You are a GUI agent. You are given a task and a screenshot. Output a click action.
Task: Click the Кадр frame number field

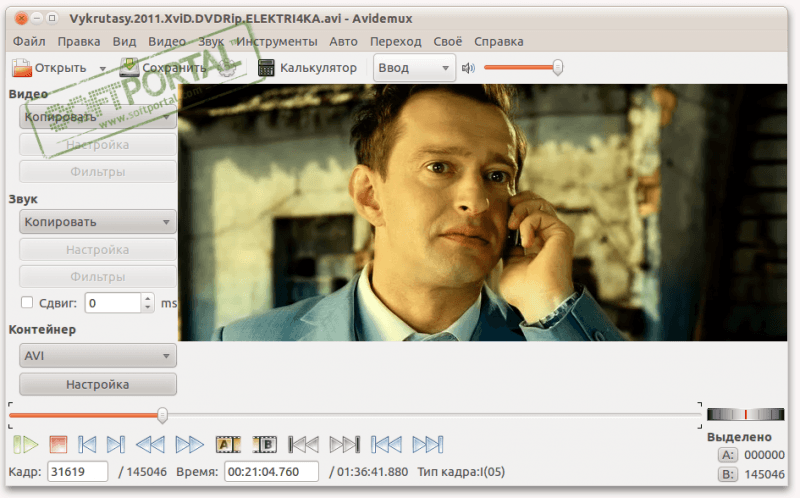point(78,471)
